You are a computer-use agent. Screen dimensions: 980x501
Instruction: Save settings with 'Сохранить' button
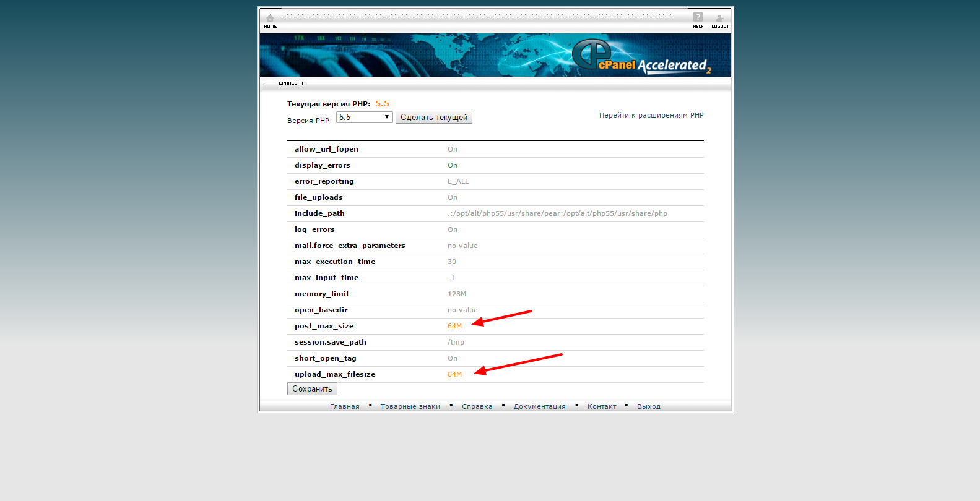312,389
